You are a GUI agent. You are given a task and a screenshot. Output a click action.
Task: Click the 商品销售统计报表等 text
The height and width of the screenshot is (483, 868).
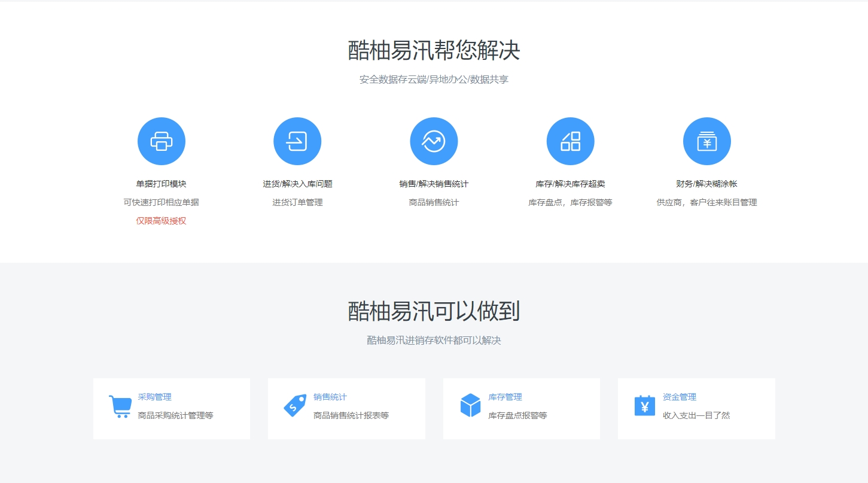[351, 415]
